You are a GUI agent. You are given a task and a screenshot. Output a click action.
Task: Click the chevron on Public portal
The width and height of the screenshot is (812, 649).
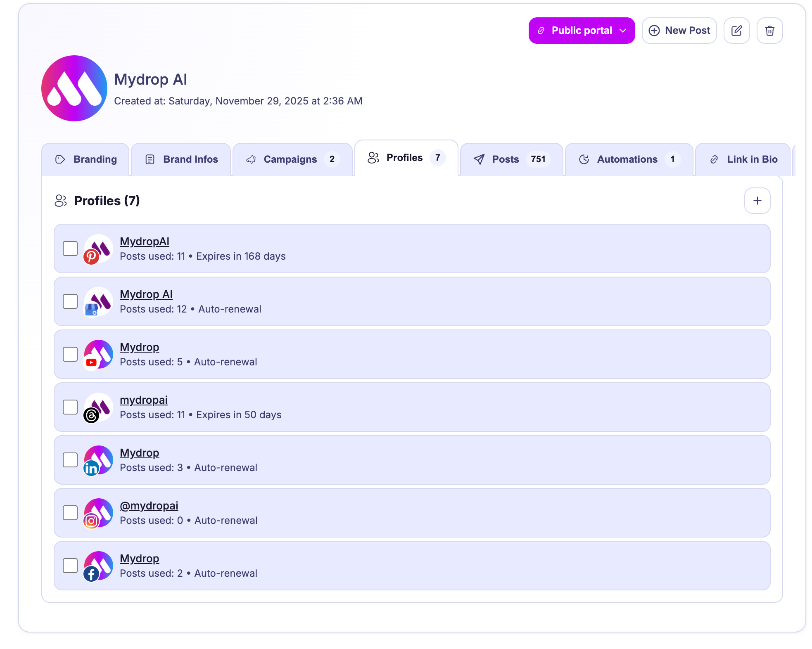point(623,31)
